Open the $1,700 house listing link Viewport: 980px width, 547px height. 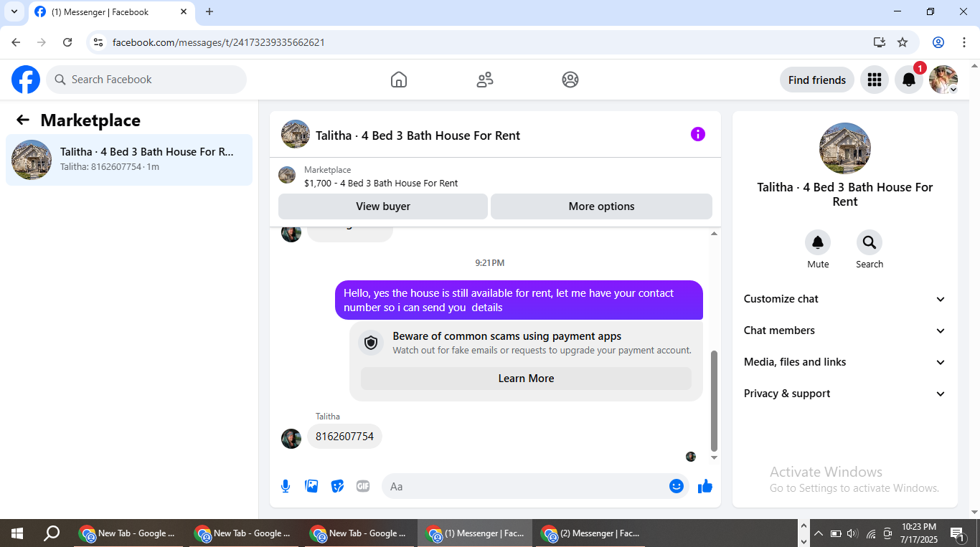click(x=381, y=183)
